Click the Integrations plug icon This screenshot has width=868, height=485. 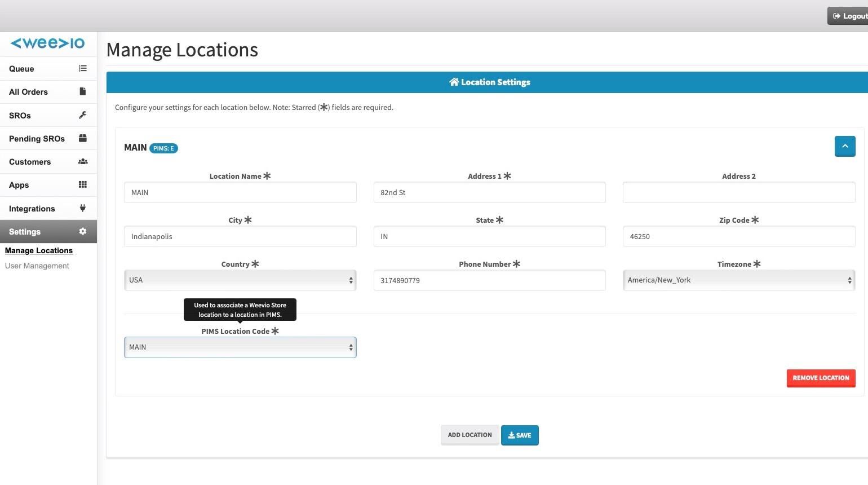(x=83, y=208)
